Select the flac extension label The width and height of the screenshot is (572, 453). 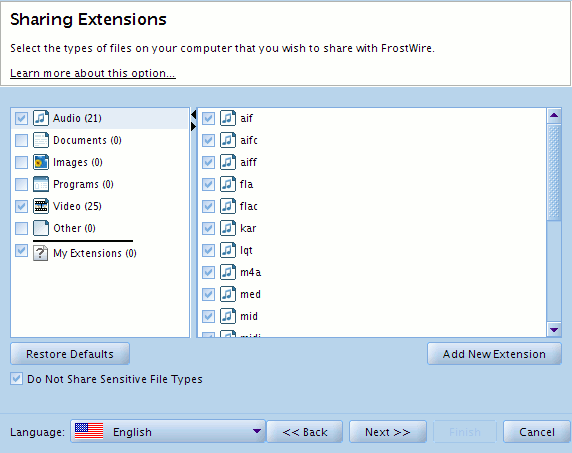coord(249,206)
